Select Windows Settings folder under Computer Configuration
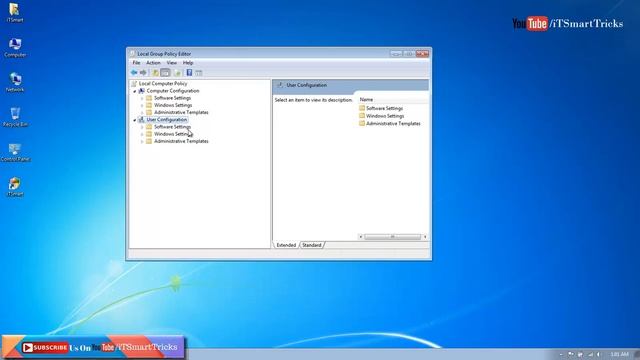 pos(173,105)
